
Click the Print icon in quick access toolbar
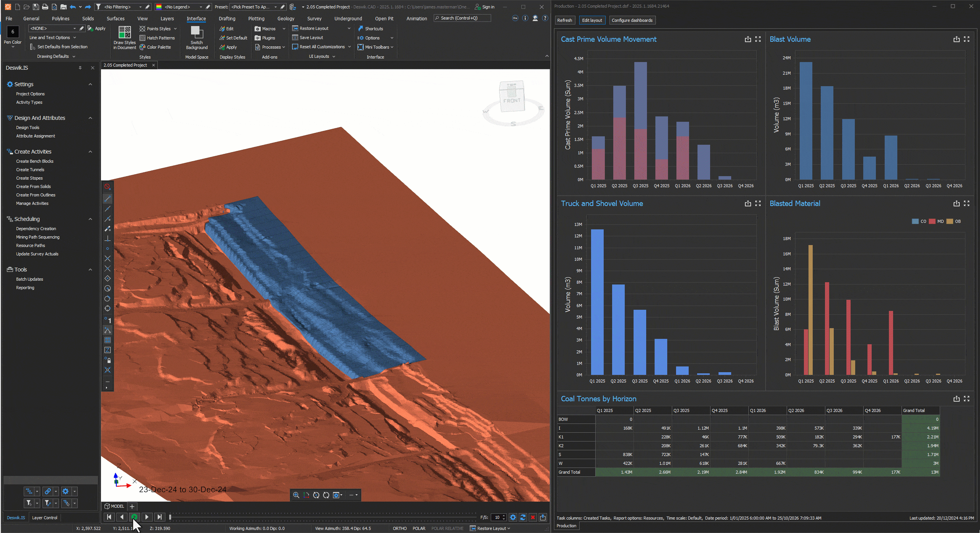point(45,7)
